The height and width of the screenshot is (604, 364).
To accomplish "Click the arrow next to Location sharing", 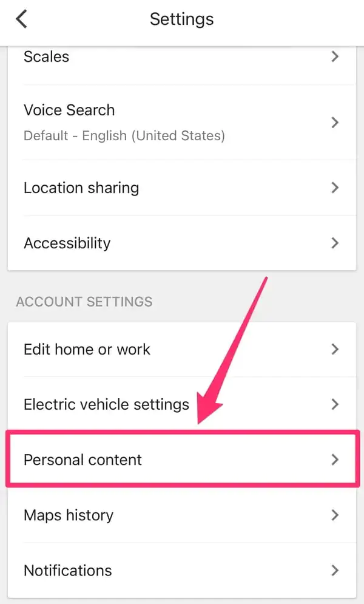I will pyautogui.click(x=335, y=188).
